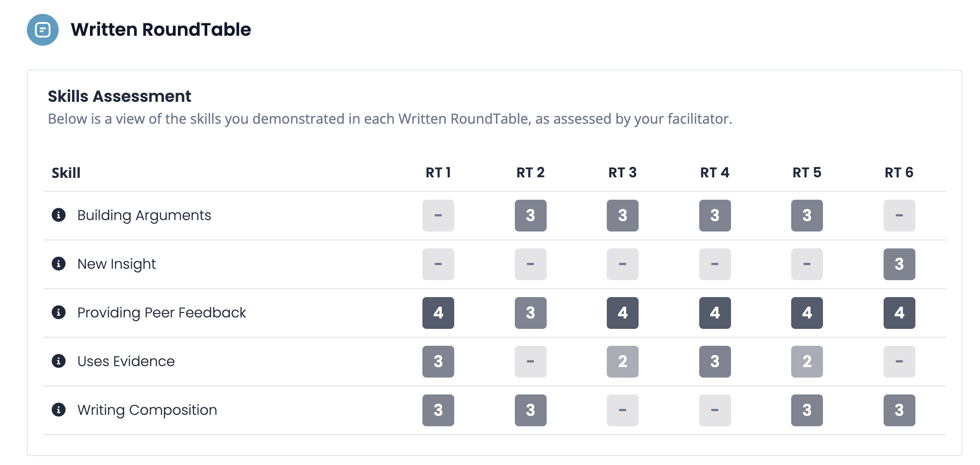Open info icon for Building Arguments

[x=59, y=215]
